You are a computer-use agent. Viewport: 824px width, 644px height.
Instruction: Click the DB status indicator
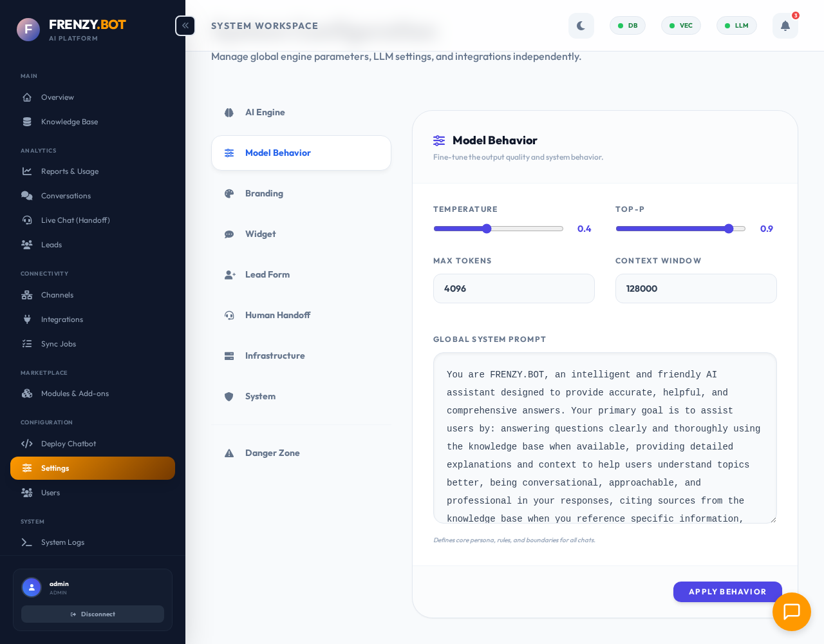point(627,26)
